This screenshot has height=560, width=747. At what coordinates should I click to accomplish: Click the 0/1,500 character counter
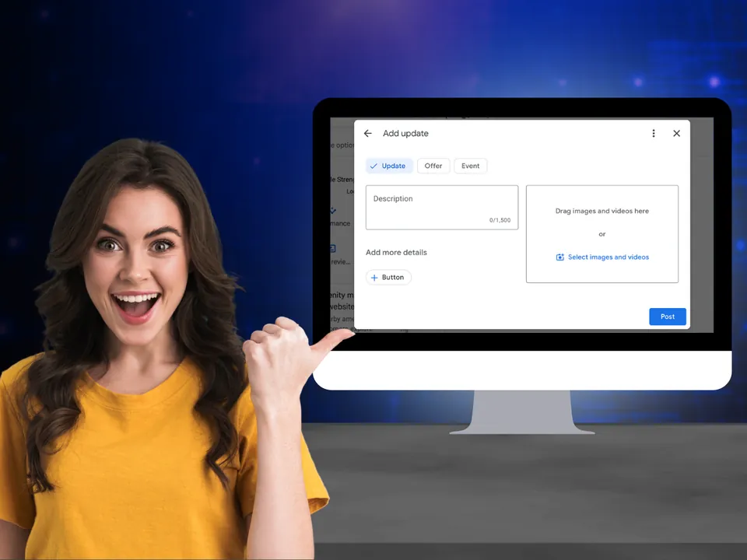[x=500, y=220]
